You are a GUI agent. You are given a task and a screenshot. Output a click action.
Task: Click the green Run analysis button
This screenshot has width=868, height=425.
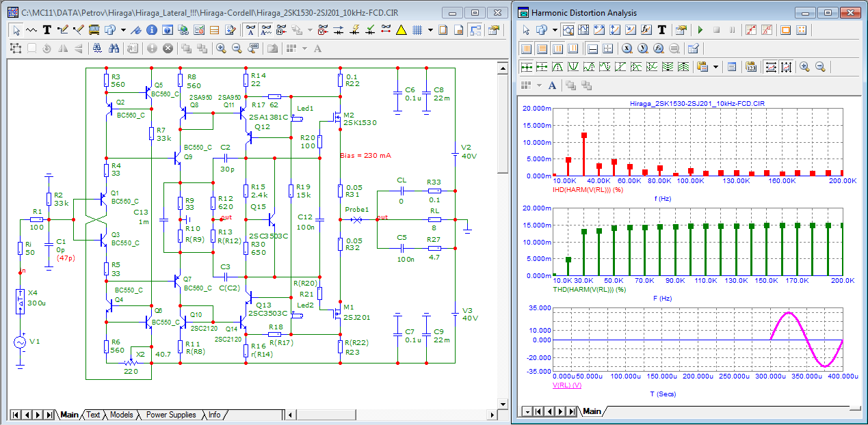pyautogui.click(x=700, y=30)
